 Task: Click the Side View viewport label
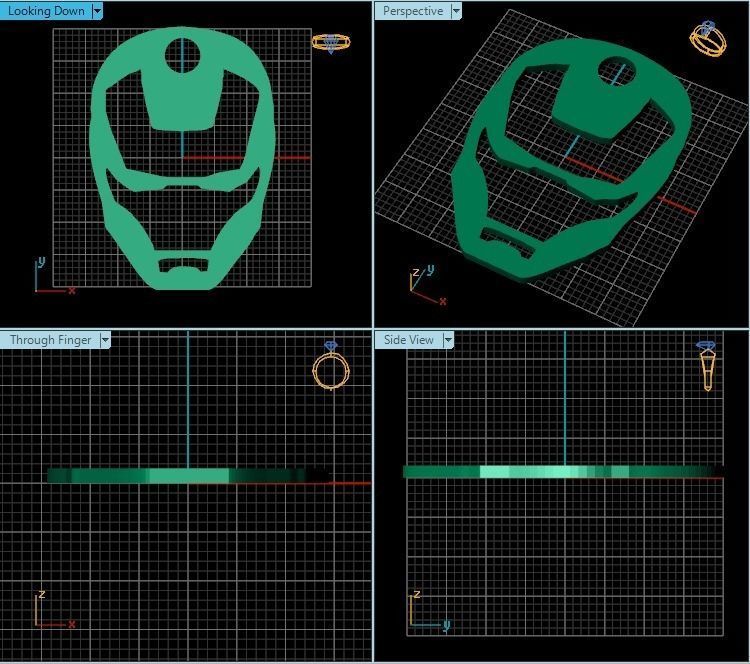click(408, 340)
